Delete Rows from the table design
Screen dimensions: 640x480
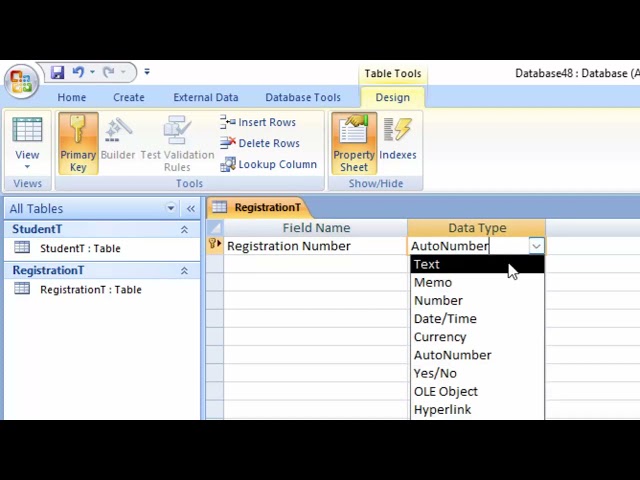click(x=260, y=143)
